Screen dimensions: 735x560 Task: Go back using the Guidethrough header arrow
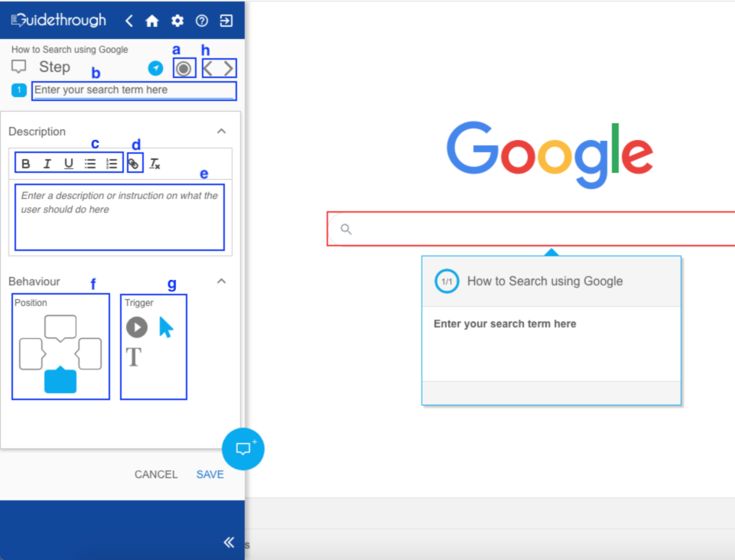[129, 21]
